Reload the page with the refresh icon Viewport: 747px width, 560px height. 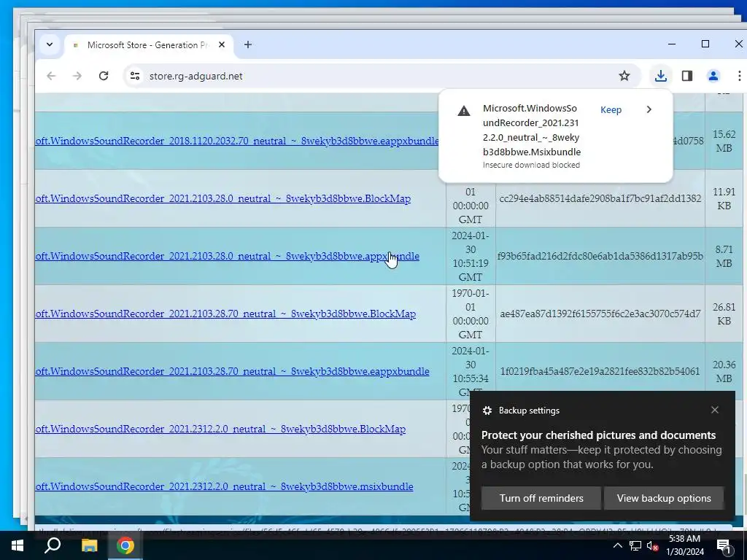click(104, 76)
